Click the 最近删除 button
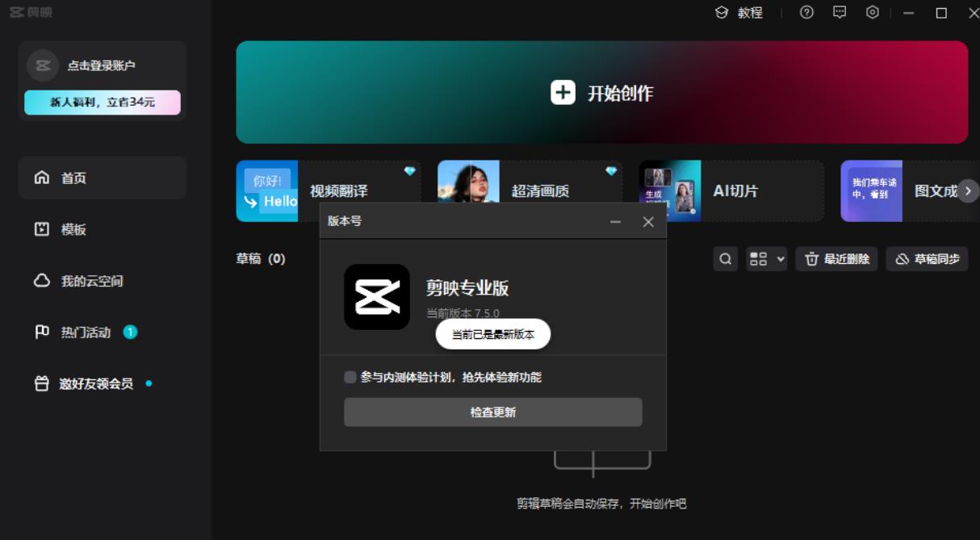 (x=836, y=259)
